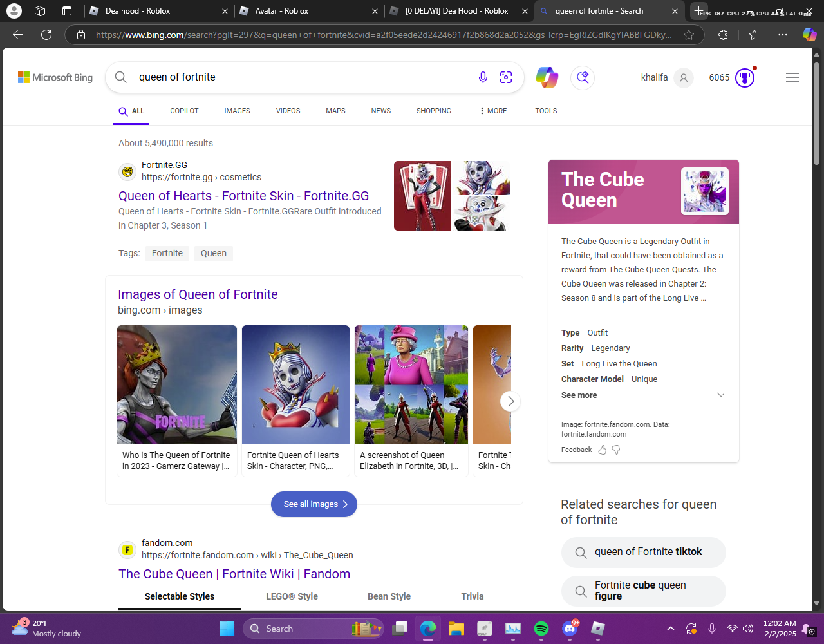Like the Cube Queen panel with thumbs up
The width and height of the screenshot is (824, 644).
603,450
